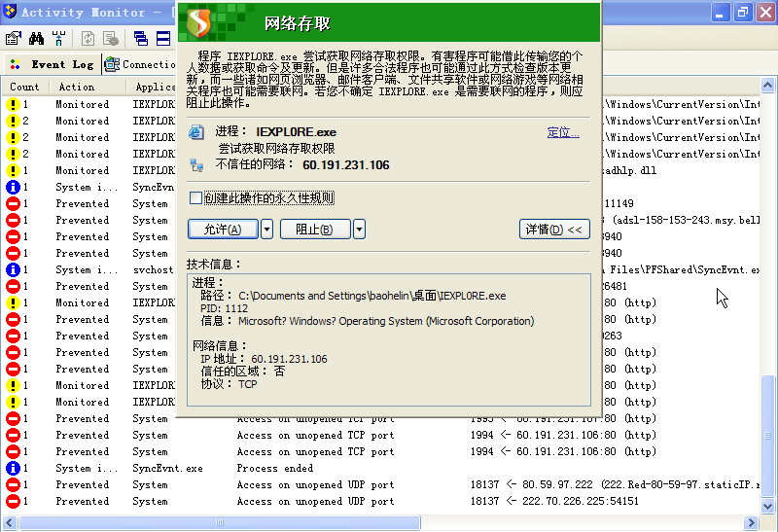Image resolution: width=778 pixels, height=532 pixels.
Task: Click the blue upward arrow toolbar icon
Action: click(58, 38)
